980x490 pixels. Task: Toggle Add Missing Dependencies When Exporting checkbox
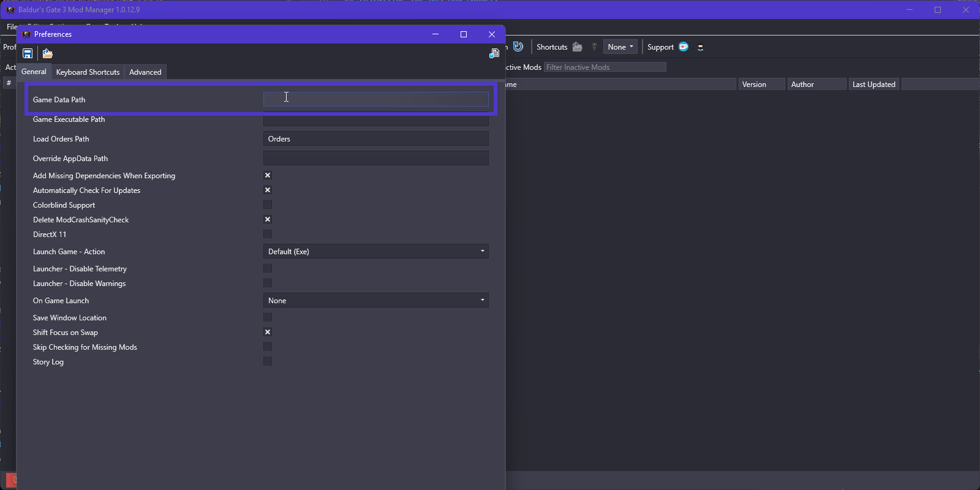[268, 175]
